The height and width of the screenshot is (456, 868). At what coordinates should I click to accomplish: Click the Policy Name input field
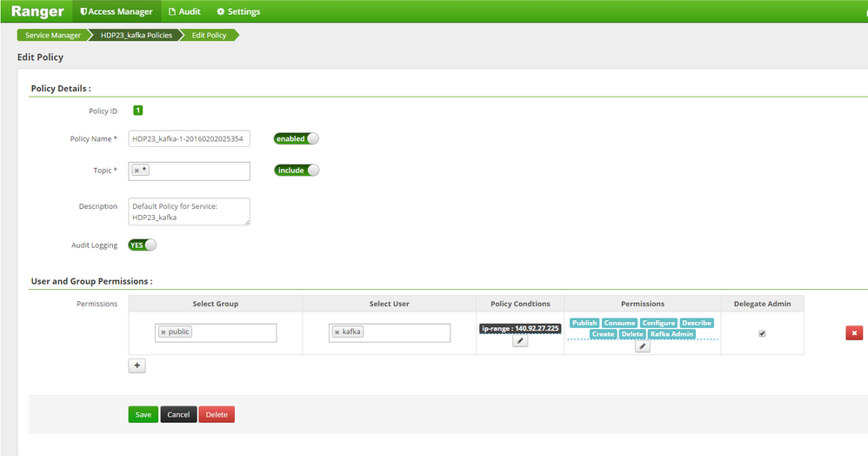[x=190, y=139]
